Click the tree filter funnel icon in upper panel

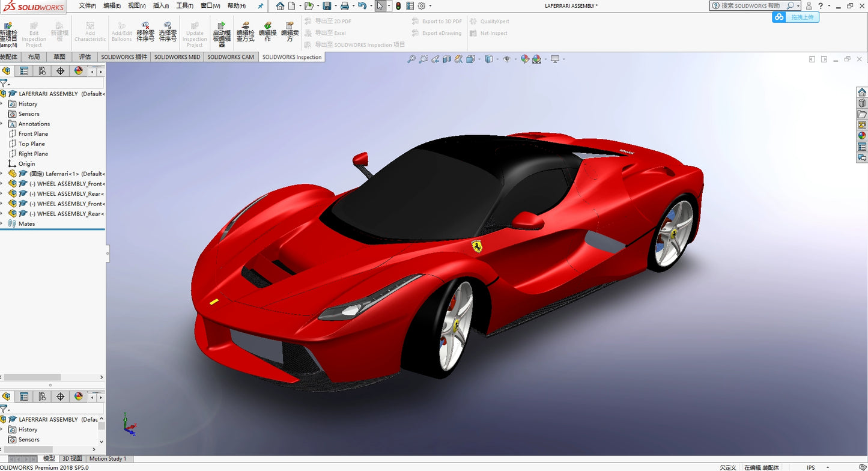4,83
